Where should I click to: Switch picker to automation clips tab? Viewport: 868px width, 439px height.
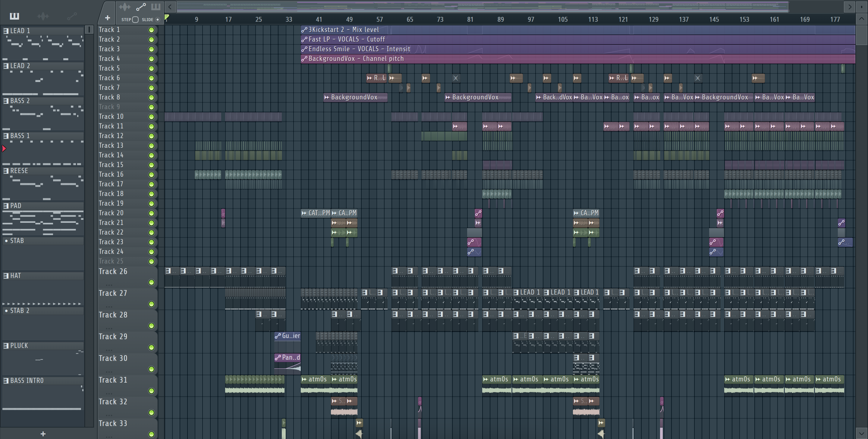click(x=72, y=16)
